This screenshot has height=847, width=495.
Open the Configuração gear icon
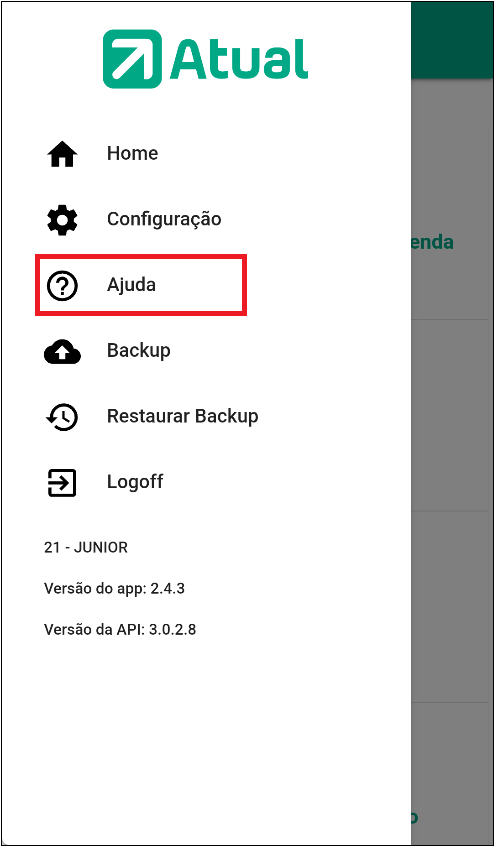coord(63,220)
